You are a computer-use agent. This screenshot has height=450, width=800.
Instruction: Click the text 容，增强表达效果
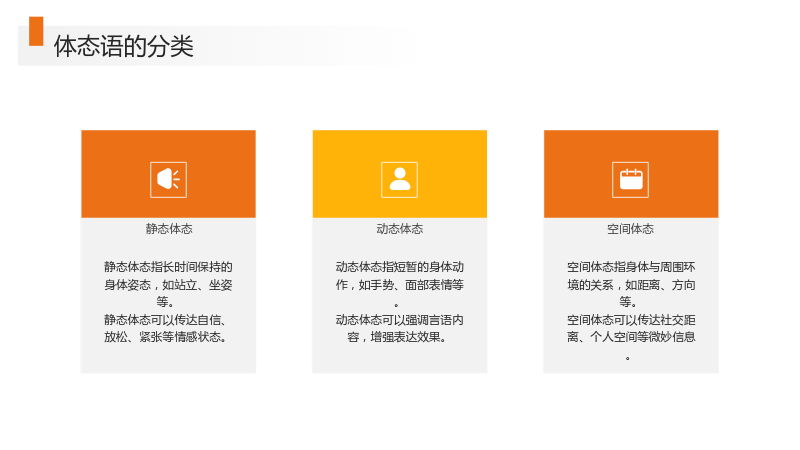(x=397, y=337)
